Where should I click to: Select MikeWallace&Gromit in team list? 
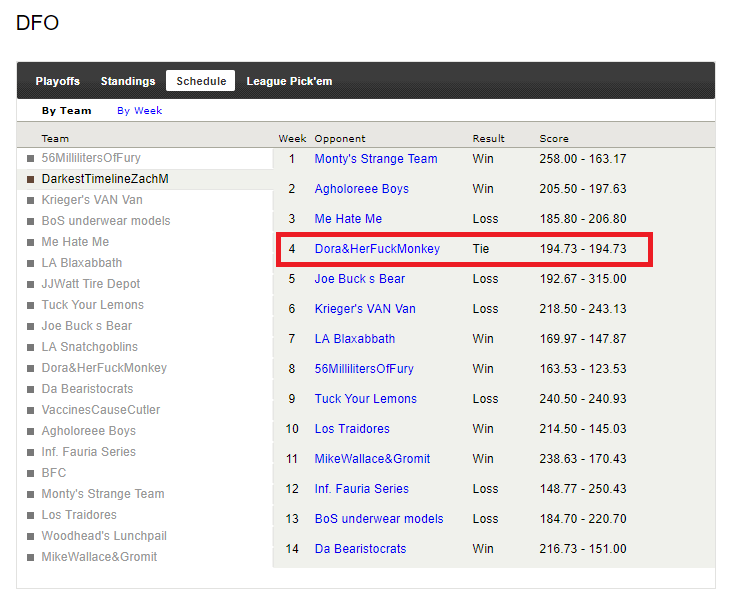coord(99,557)
